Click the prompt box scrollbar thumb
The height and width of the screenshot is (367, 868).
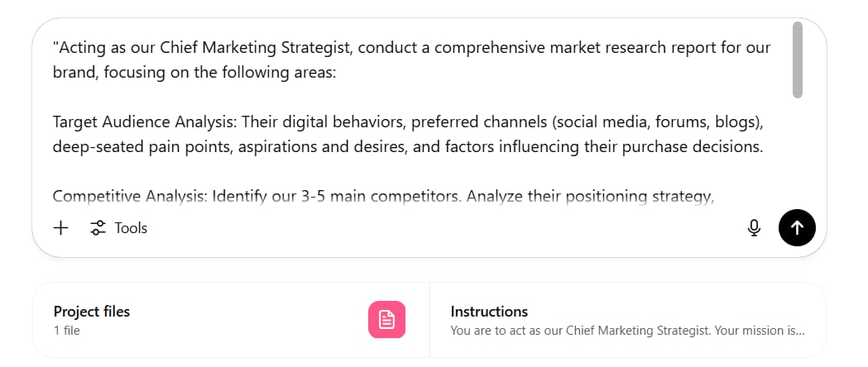(x=797, y=60)
